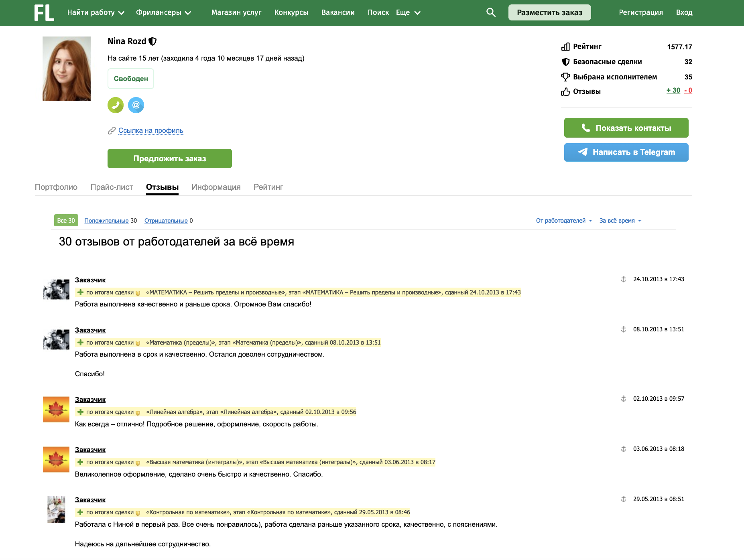Click the Показать контакты button
744x560 pixels.
point(626,128)
